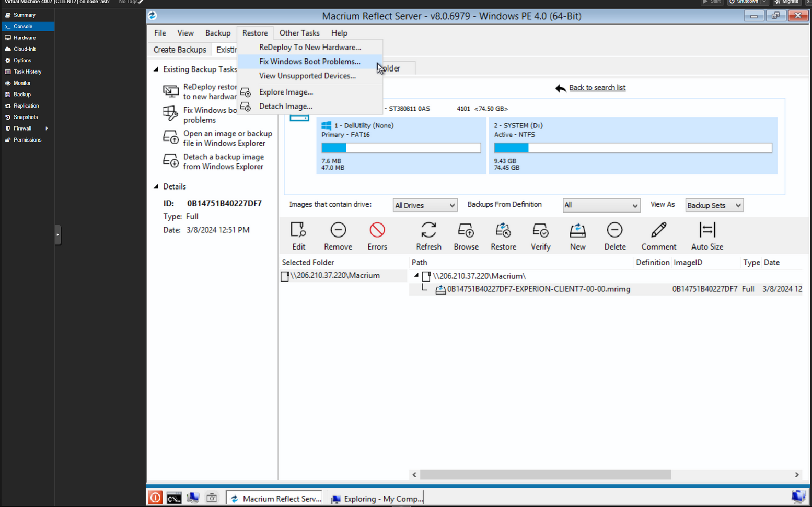This screenshot has width=812, height=507.
Task: Click the back arrow icon near search list
Action: pos(561,88)
